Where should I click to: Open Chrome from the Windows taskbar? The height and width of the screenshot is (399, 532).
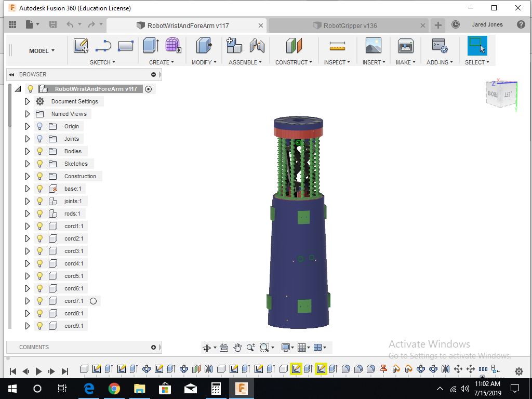(114, 389)
